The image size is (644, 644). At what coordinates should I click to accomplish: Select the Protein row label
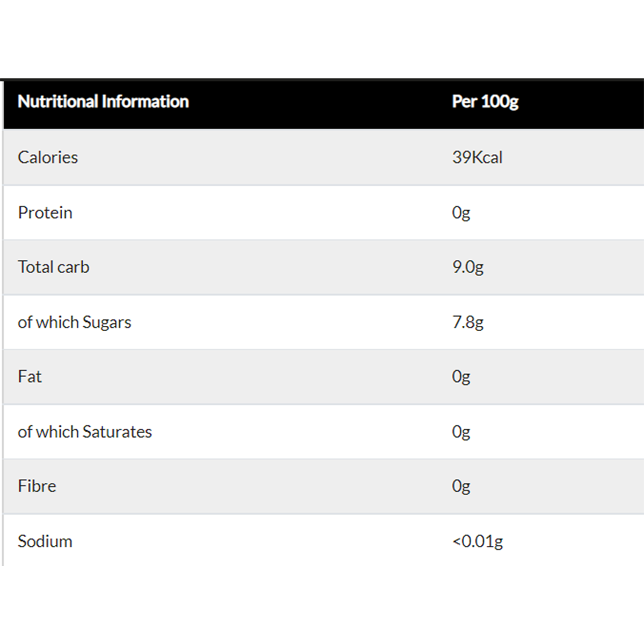pyautogui.click(x=45, y=213)
